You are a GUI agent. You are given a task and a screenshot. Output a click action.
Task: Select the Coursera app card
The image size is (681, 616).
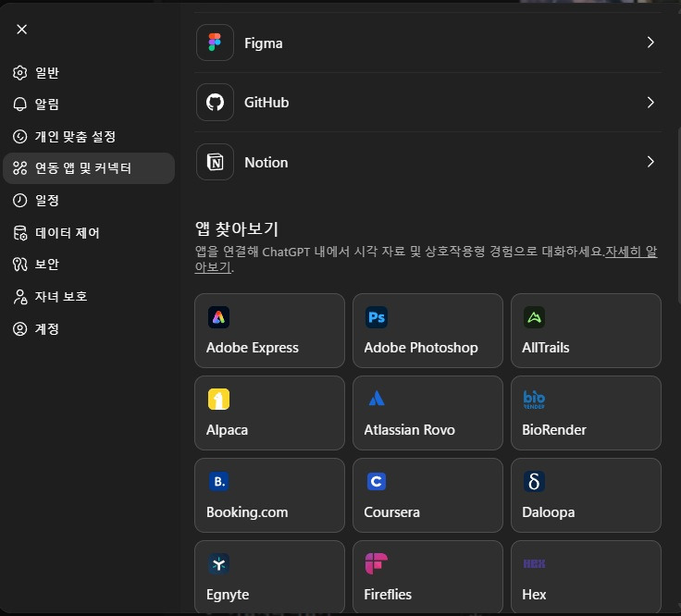tap(427, 495)
